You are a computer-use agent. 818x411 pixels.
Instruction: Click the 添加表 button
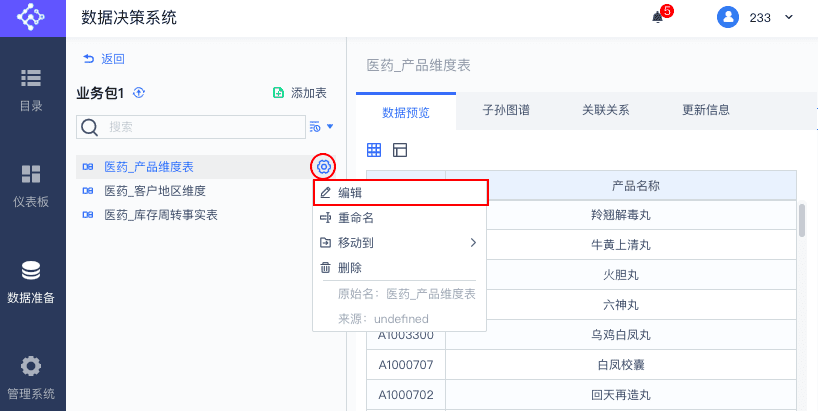coord(300,93)
